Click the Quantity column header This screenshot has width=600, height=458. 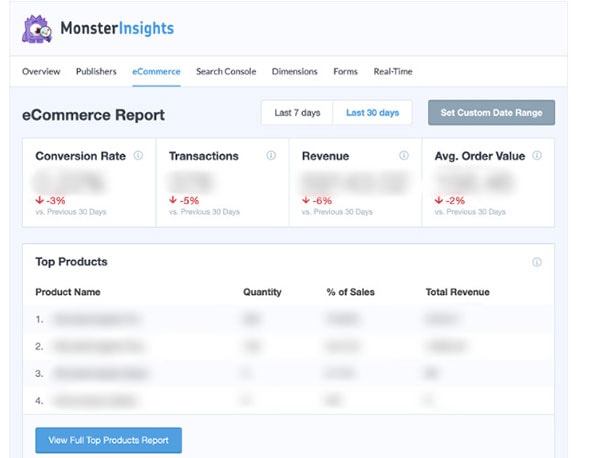262,292
